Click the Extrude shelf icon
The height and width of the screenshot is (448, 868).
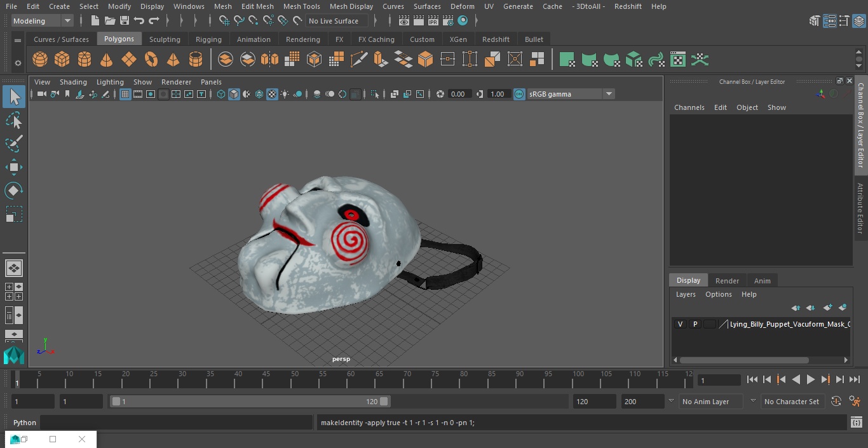tap(381, 60)
